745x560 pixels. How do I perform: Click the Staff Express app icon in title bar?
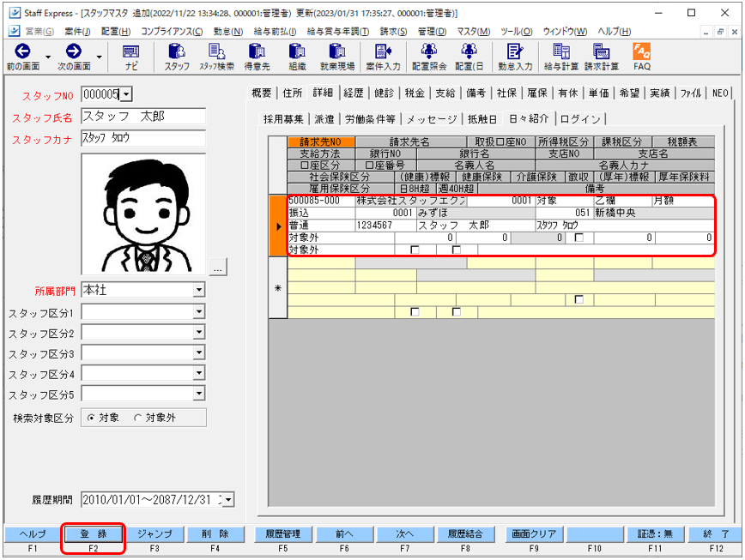click(x=15, y=13)
